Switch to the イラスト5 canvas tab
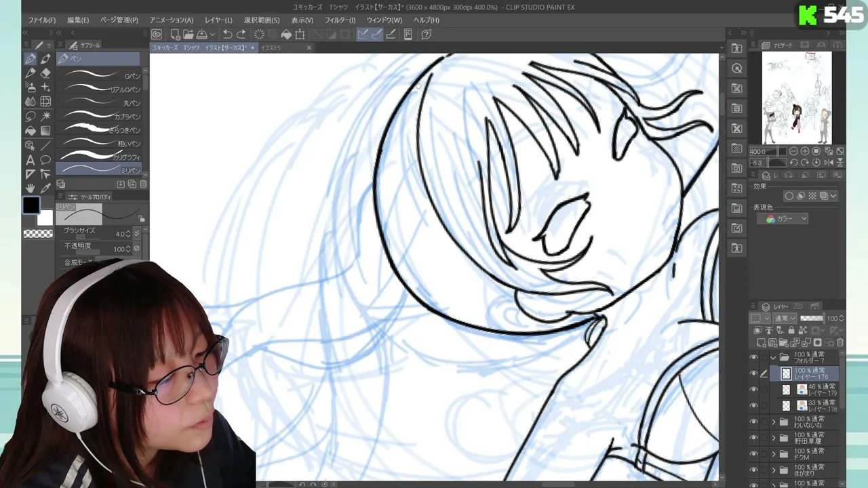This screenshot has height=488, width=868. click(x=285, y=48)
